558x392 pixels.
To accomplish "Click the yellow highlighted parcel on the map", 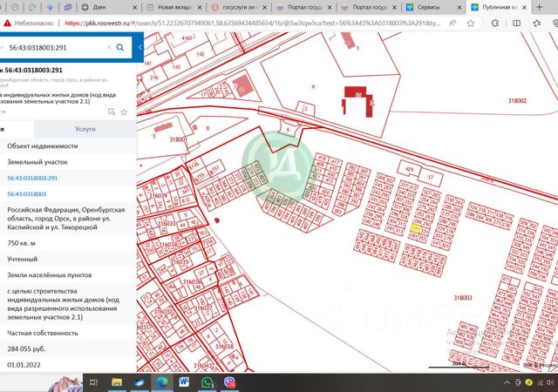I will coord(416,228).
